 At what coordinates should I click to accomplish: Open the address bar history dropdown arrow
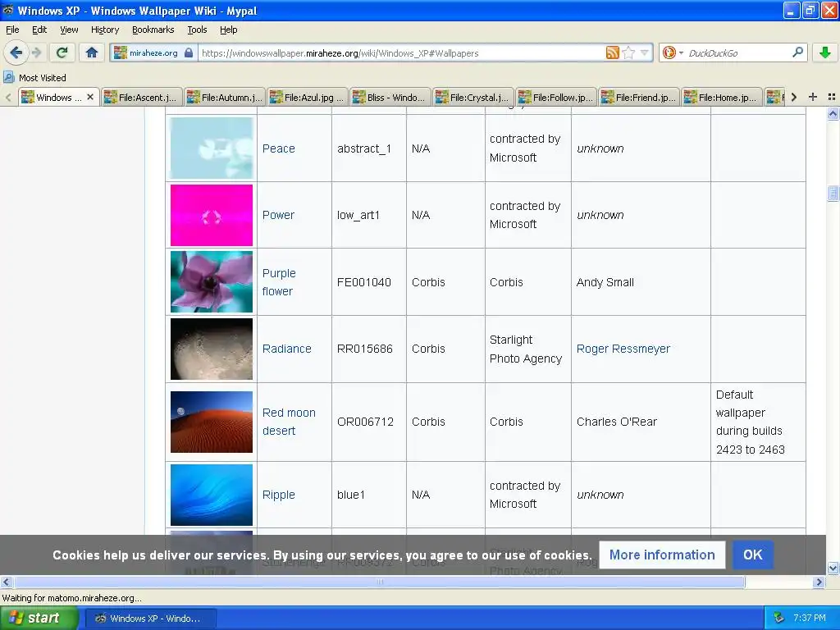[645, 52]
